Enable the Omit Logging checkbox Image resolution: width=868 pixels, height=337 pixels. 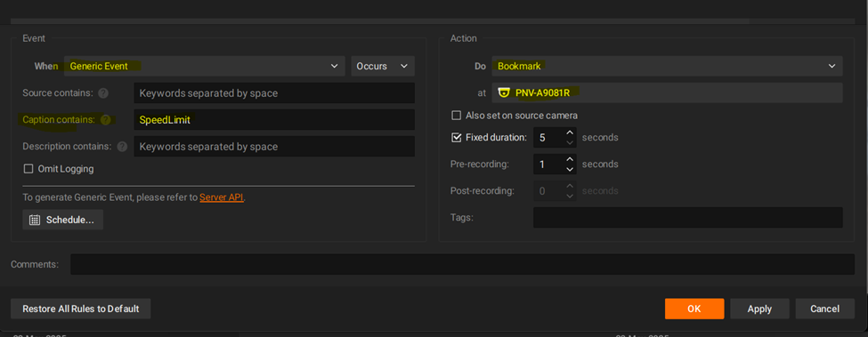click(x=28, y=169)
